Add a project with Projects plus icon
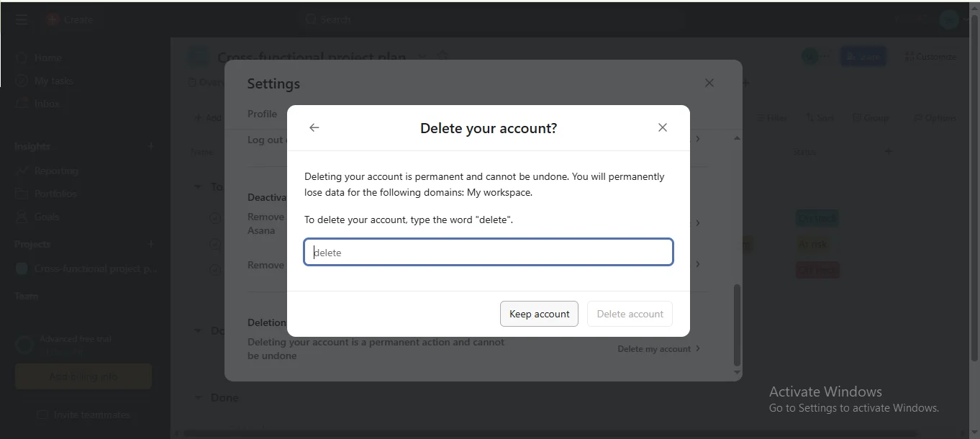 pyautogui.click(x=151, y=244)
